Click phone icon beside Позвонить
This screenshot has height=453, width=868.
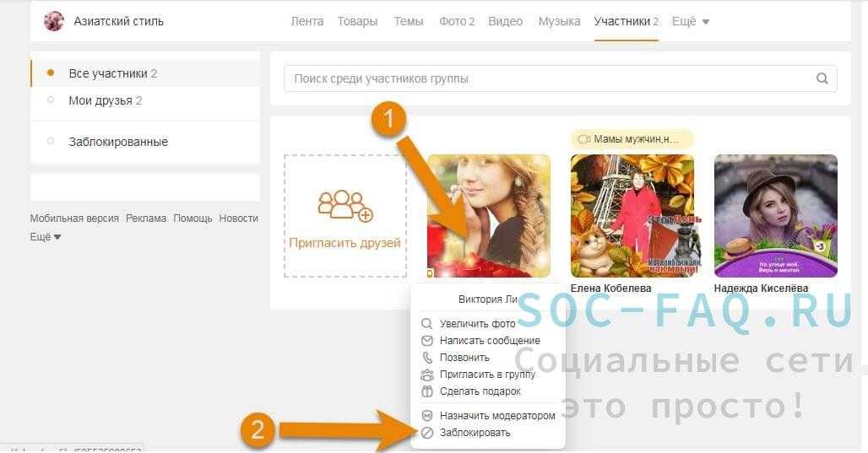pos(426,358)
